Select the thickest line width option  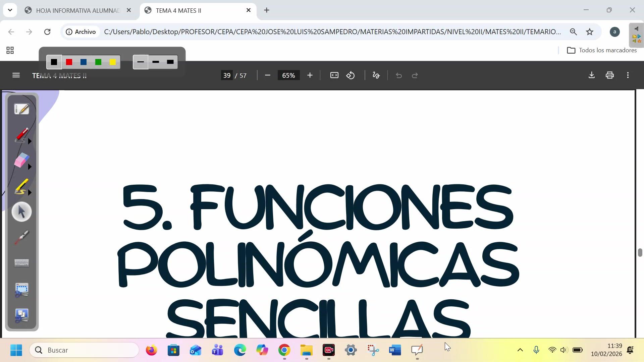(170, 62)
